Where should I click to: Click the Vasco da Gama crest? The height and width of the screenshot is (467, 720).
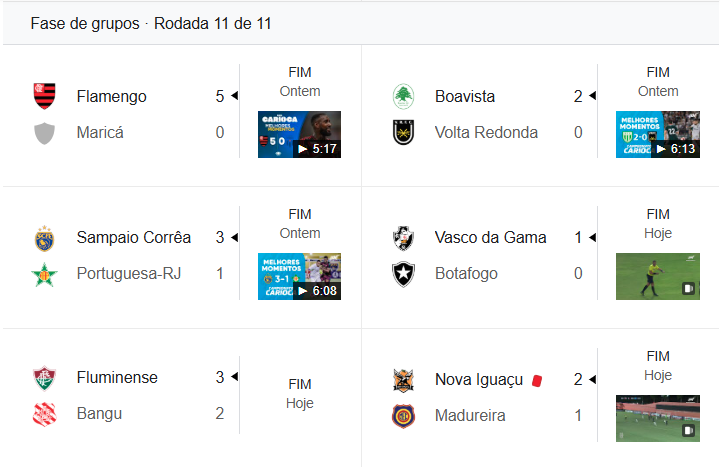[404, 237]
